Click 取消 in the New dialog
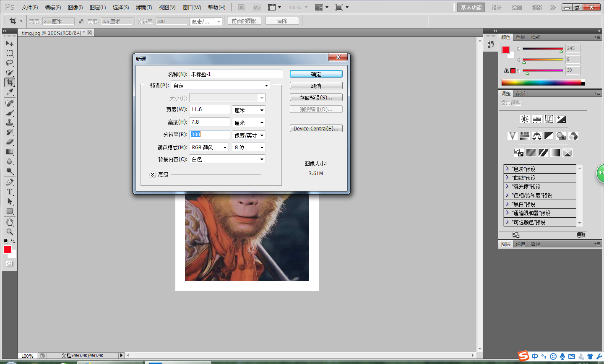 [316, 86]
